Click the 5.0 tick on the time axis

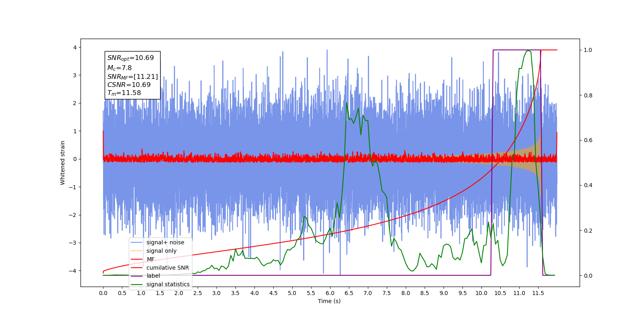(x=292, y=293)
